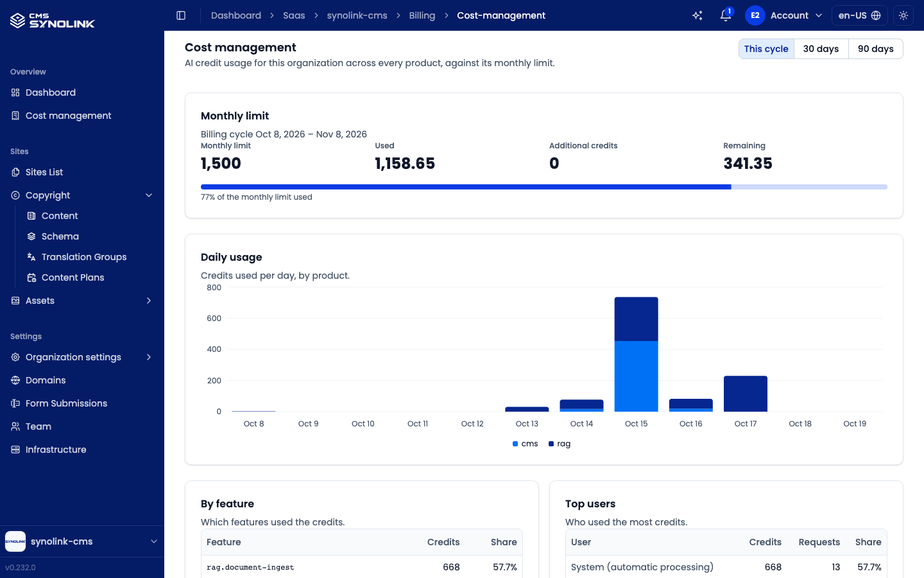924x578 pixels.
Task: Click the CMS Synolink logo
Action: click(x=53, y=21)
